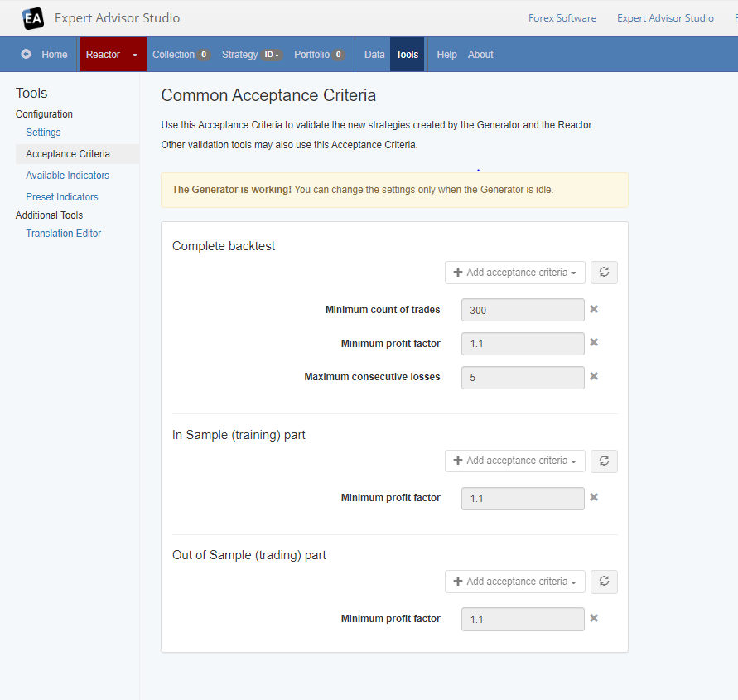Screen dimensions: 738x700
Task: Open Preset Indicators in the sidebar
Action: 62,197
